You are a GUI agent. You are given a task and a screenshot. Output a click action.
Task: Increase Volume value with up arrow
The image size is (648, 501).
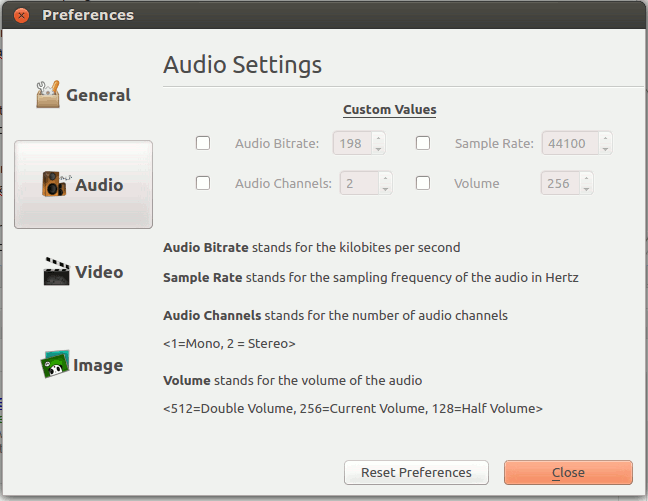(586, 178)
